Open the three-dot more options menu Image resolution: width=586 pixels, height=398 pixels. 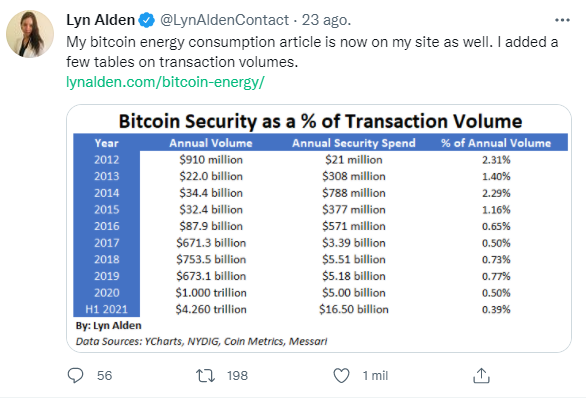coord(562,20)
